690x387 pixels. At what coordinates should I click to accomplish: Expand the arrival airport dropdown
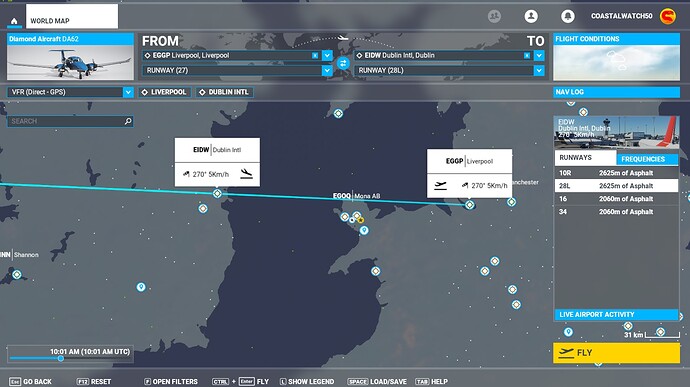tap(539, 55)
